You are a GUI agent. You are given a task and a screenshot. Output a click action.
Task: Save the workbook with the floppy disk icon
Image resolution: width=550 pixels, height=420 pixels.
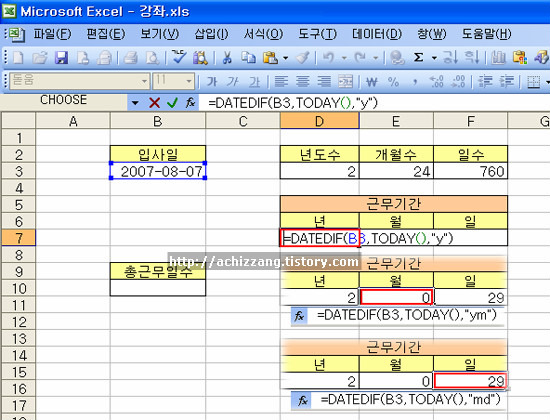(61, 58)
